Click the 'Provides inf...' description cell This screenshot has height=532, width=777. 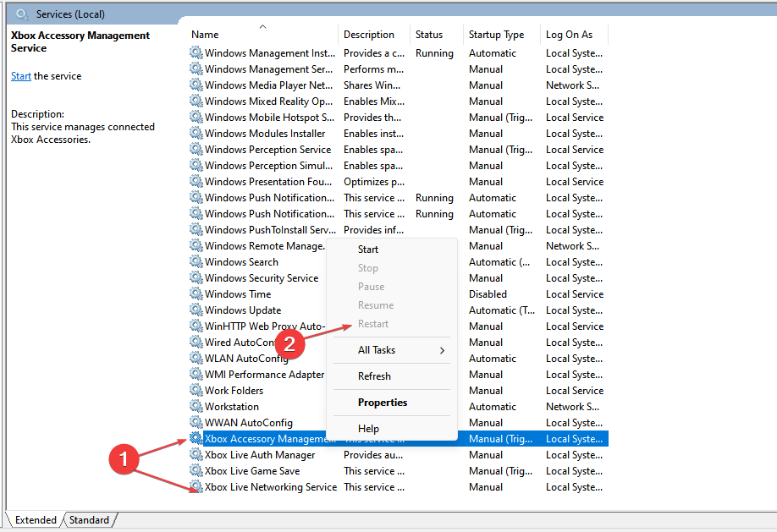(373, 230)
